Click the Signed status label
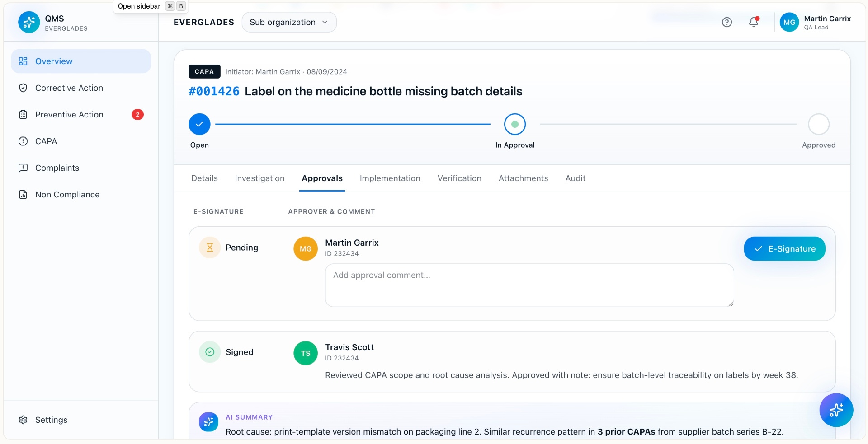 (x=240, y=352)
